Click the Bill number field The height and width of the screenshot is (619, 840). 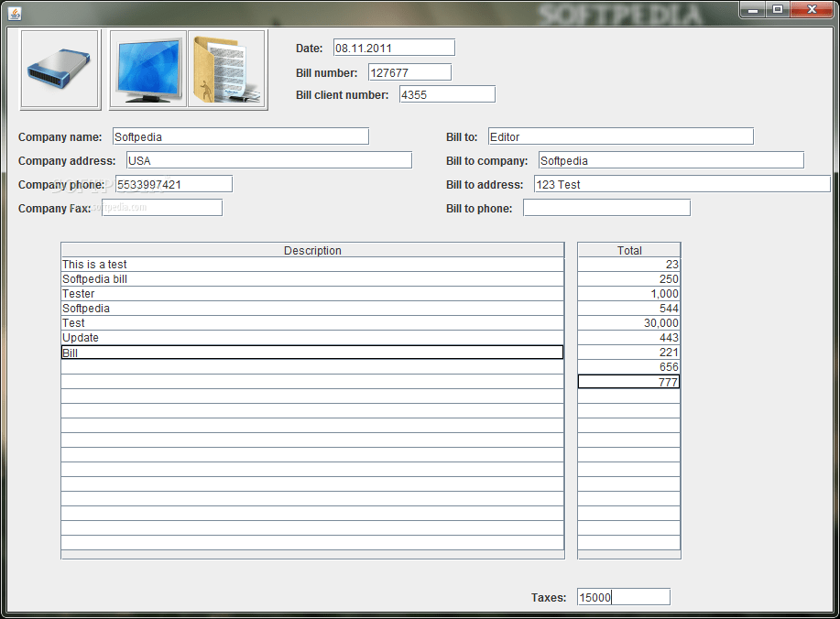click(409, 72)
